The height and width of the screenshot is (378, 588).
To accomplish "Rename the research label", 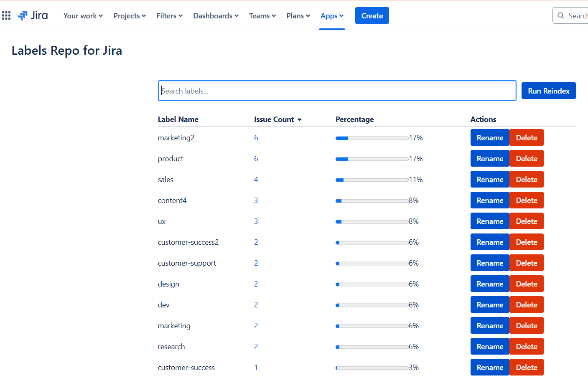I will (x=490, y=346).
